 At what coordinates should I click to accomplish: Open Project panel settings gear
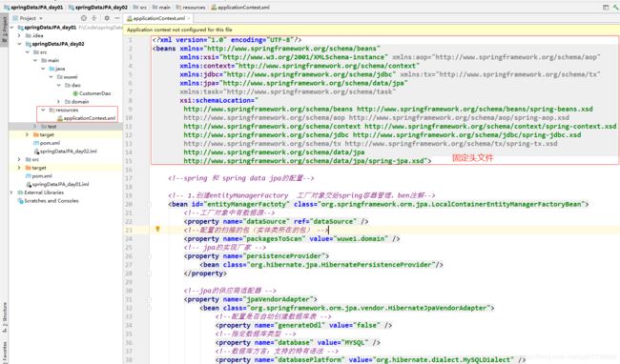[107, 18]
